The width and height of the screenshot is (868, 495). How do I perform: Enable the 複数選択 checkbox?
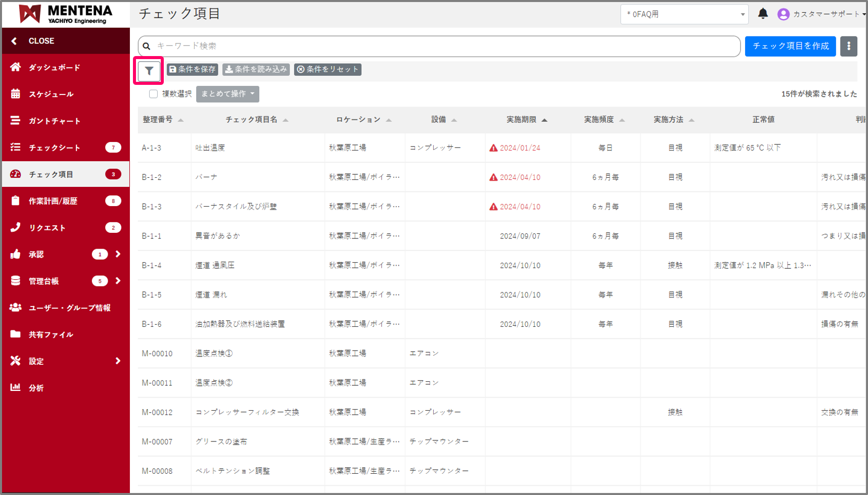[153, 94]
